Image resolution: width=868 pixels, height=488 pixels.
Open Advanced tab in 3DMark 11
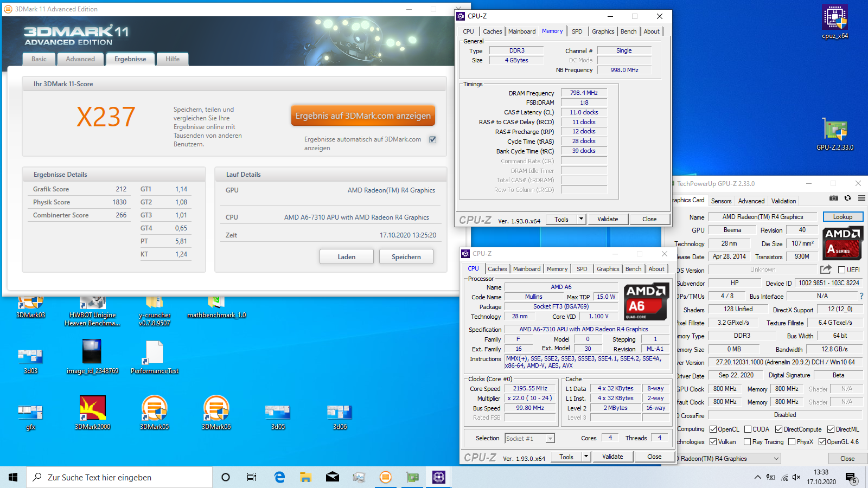(80, 59)
